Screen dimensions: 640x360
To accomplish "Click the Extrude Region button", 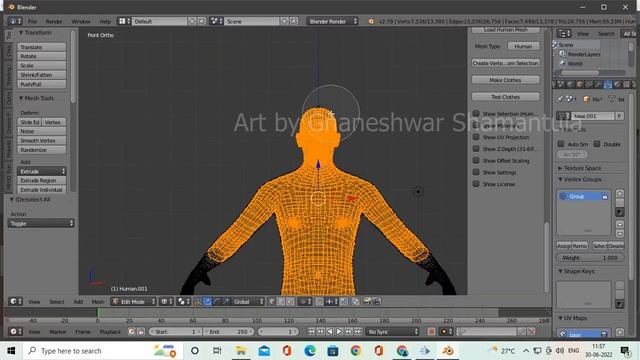I will (42, 180).
